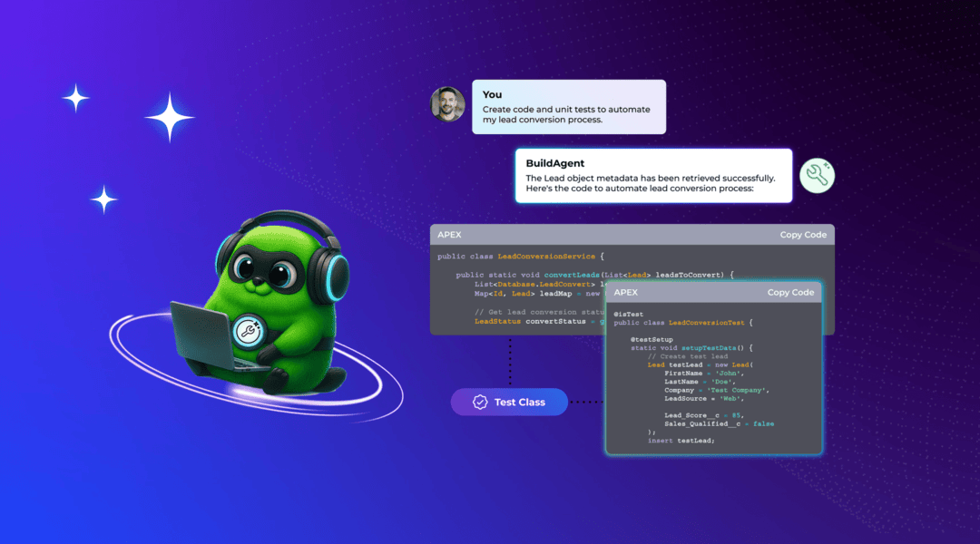The width and height of the screenshot is (980, 544).
Task: Click the BuildAgent wrench avatar icon
Action: coord(817,176)
